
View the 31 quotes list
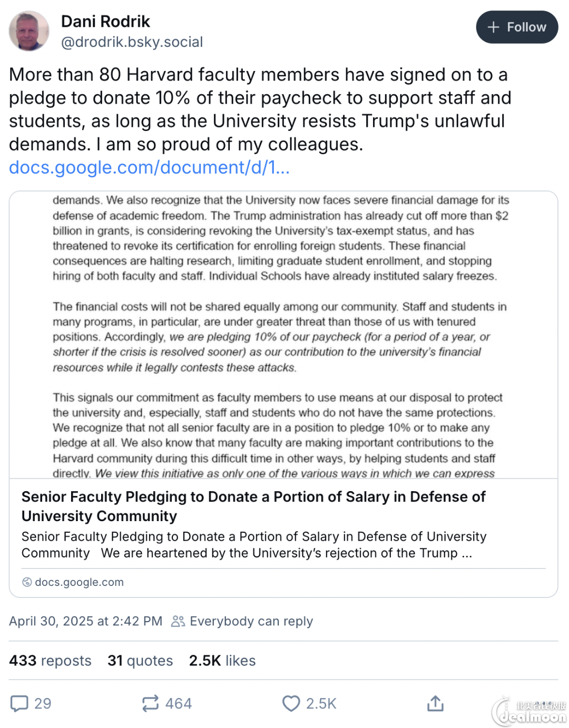tap(140, 661)
